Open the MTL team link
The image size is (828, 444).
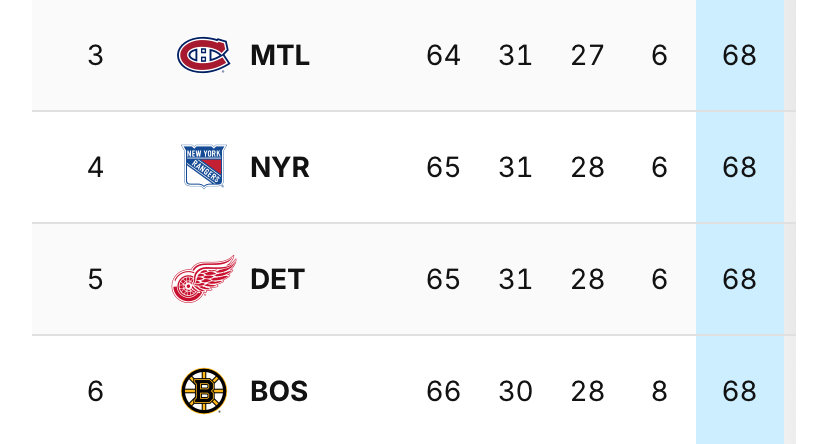[x=280, y=55]
